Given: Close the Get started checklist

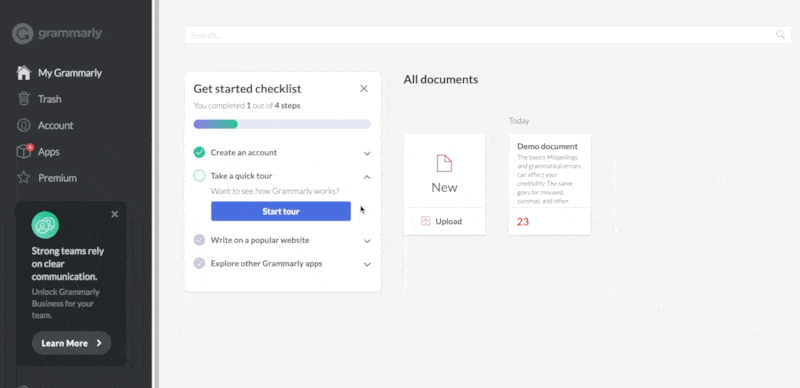Looking at the screenshot, I should [364, 89].
